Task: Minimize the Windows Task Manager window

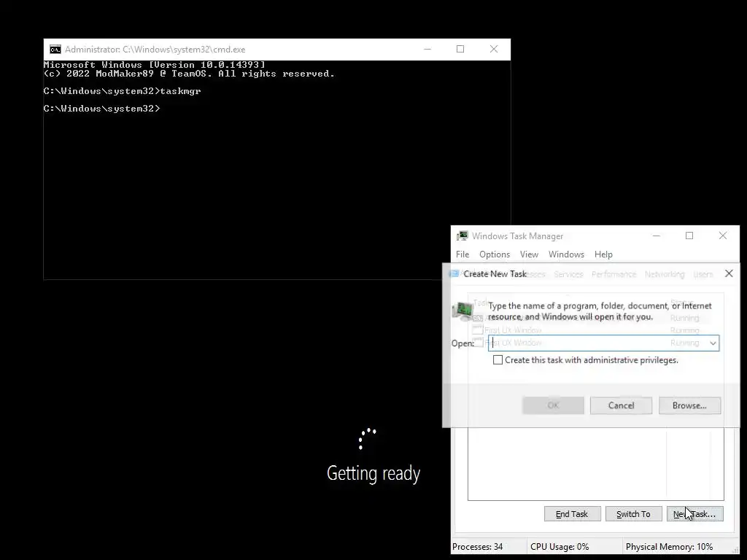Action: tap(656, 236)
